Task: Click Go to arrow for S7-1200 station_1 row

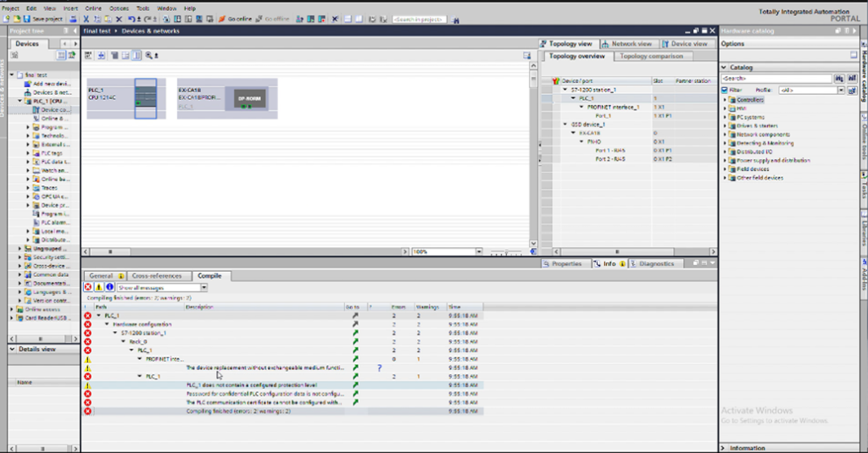Action: (355, 333)
